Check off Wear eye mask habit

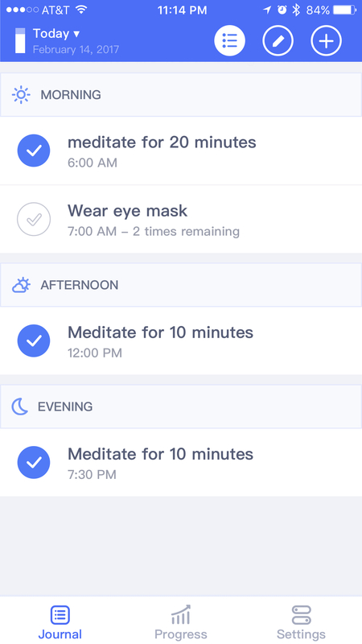click(34, 219)
